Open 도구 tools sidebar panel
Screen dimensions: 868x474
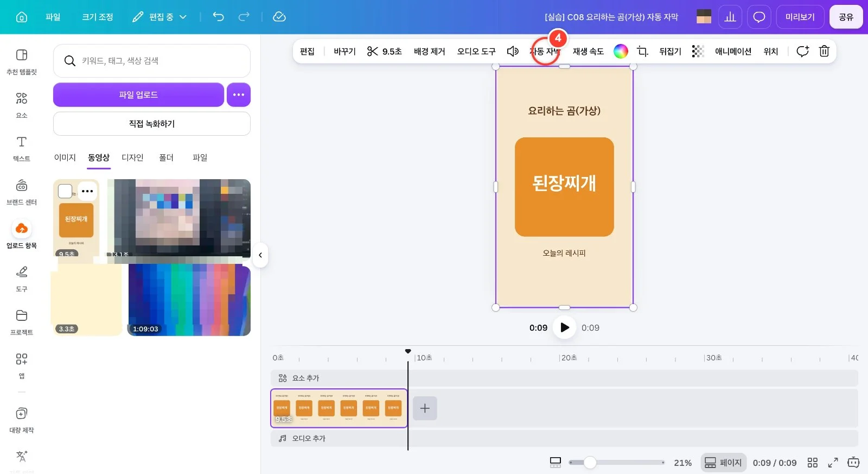coord(22,279)
